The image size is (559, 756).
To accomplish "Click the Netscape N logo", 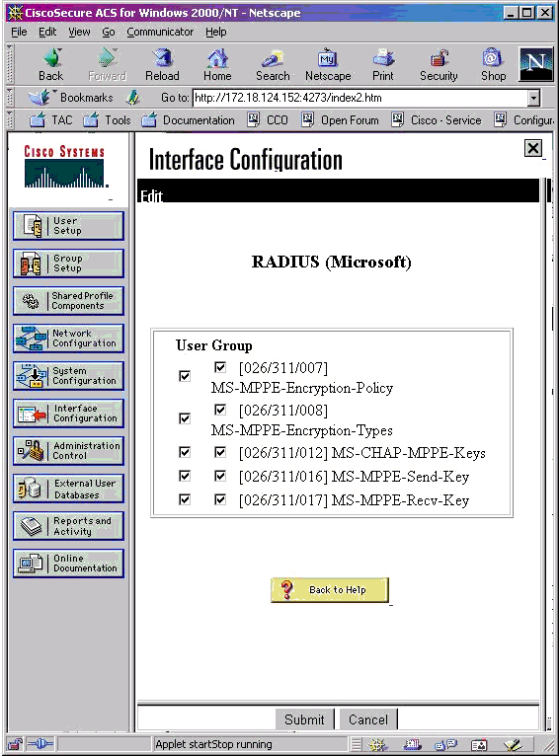I will (536, 64).
